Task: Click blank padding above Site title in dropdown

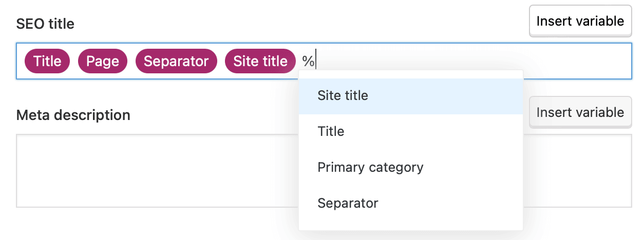Action: point(410,74)
